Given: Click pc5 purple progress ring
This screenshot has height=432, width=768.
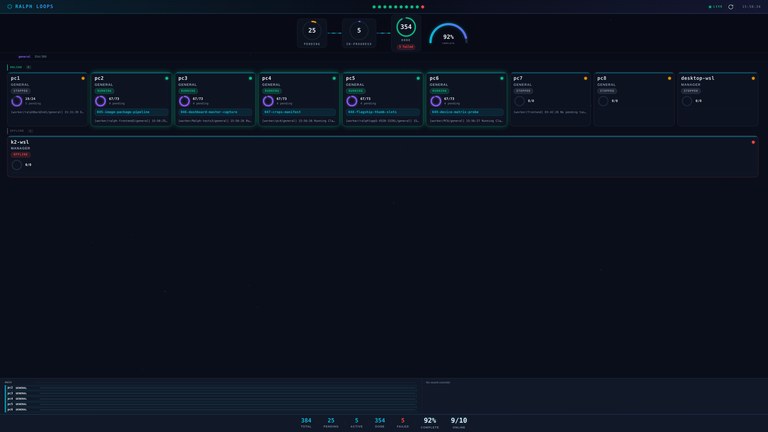Looking at the screenshot, I should point(352,101).
